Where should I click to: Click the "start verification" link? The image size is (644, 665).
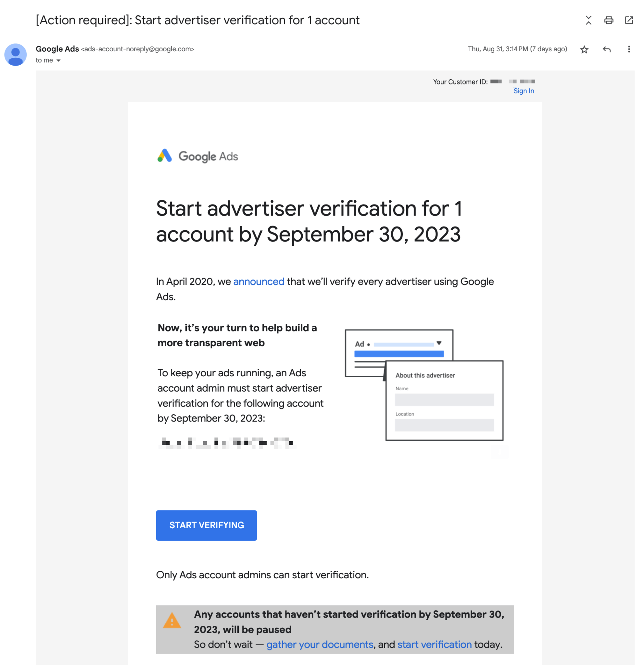pyautogui.click(x=434, y=644)
